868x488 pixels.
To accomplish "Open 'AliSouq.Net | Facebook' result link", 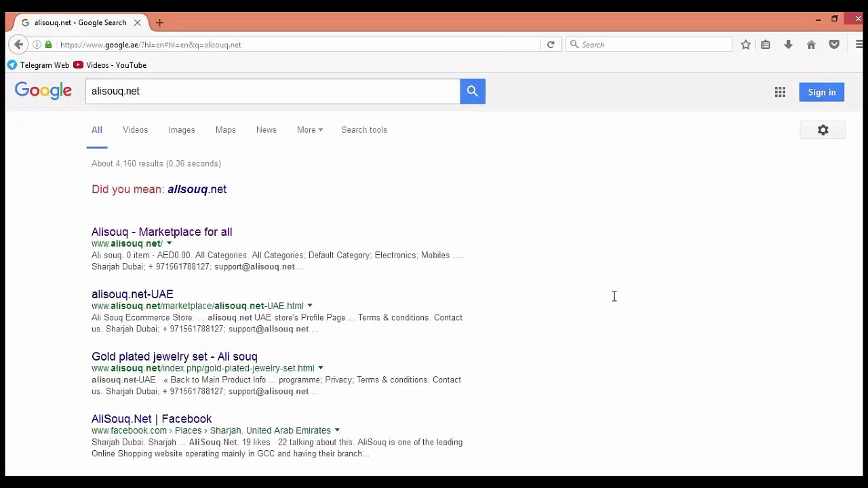I will point(152,419).
